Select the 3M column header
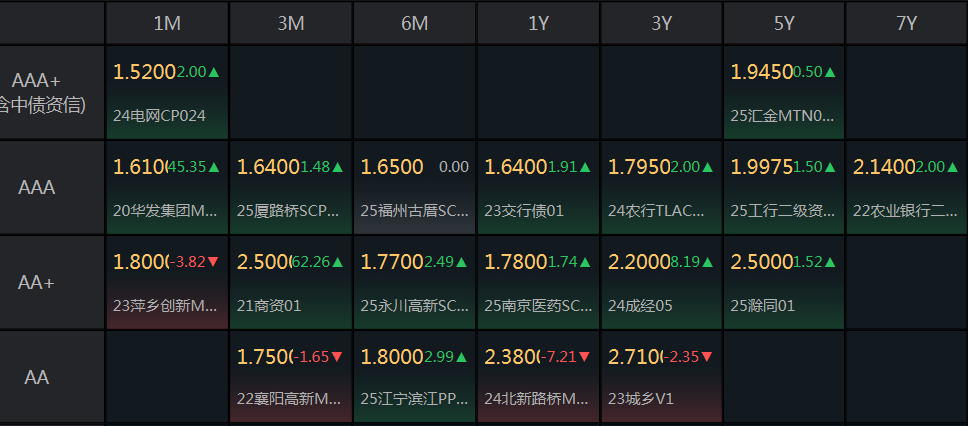 click(x=291, y=23)
